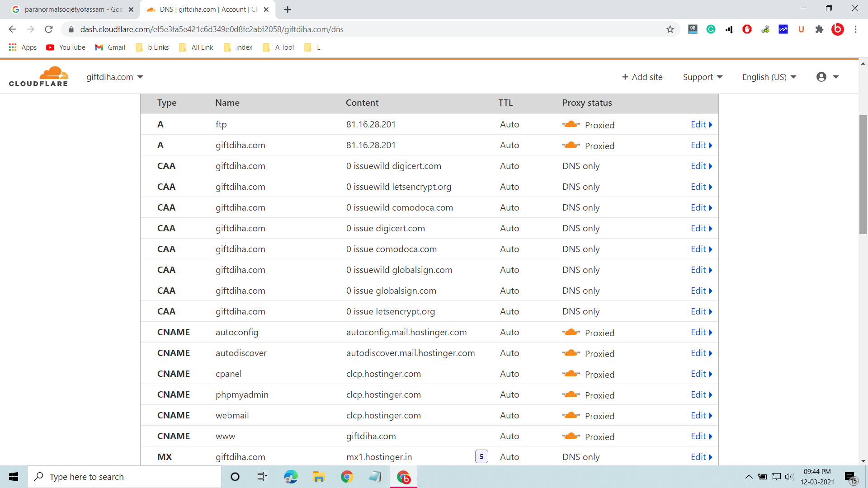Click the Windows taskbar search box
This screenshot has height=488, width=868.
124,477
